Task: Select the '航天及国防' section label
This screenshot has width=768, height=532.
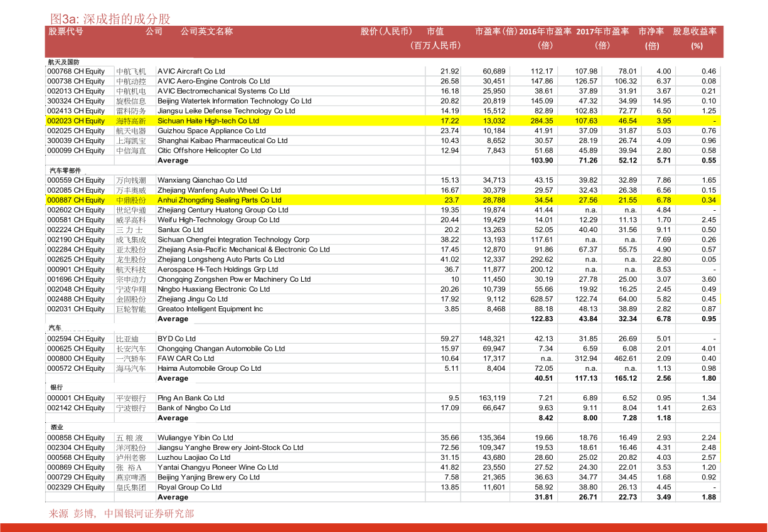Action: point(63,62)
